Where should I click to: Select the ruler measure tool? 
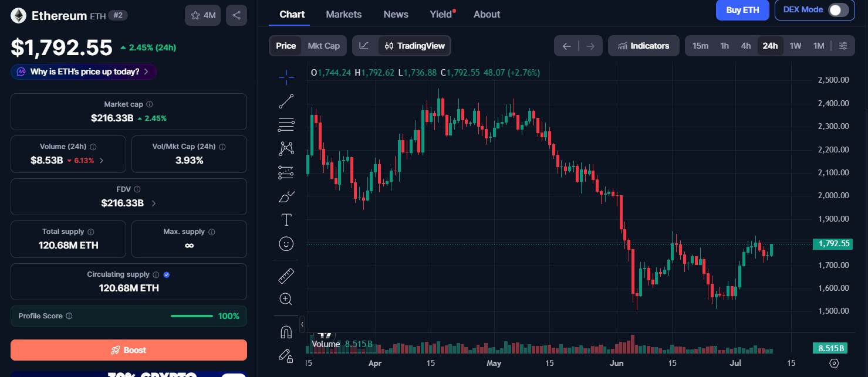click(x=286, y=275)
